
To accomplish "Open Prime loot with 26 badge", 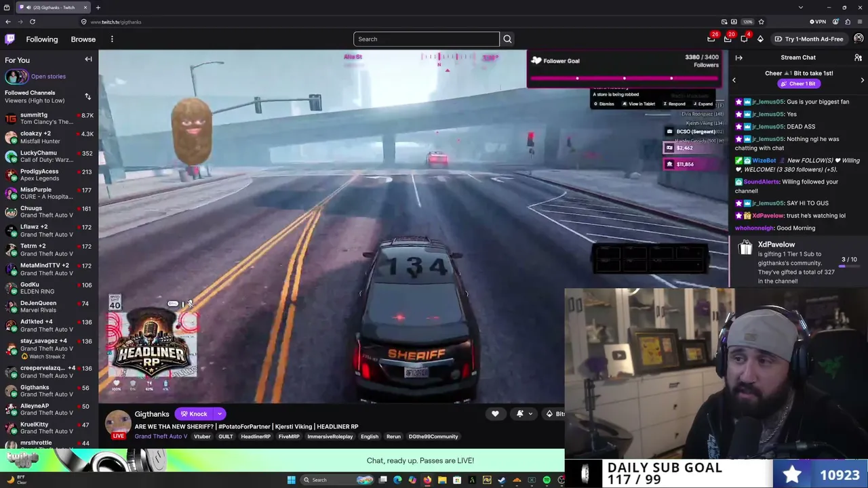I will [x=711, y=39].
